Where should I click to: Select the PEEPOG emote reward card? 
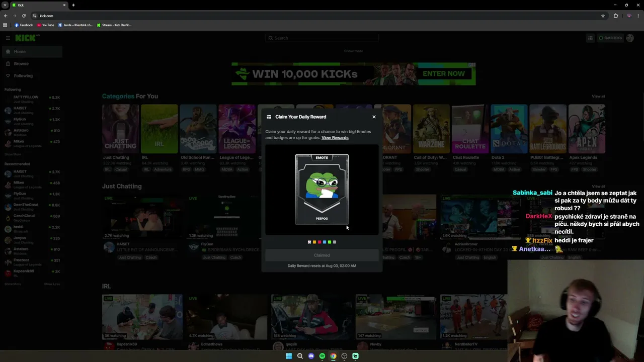(x=322, y=190)
